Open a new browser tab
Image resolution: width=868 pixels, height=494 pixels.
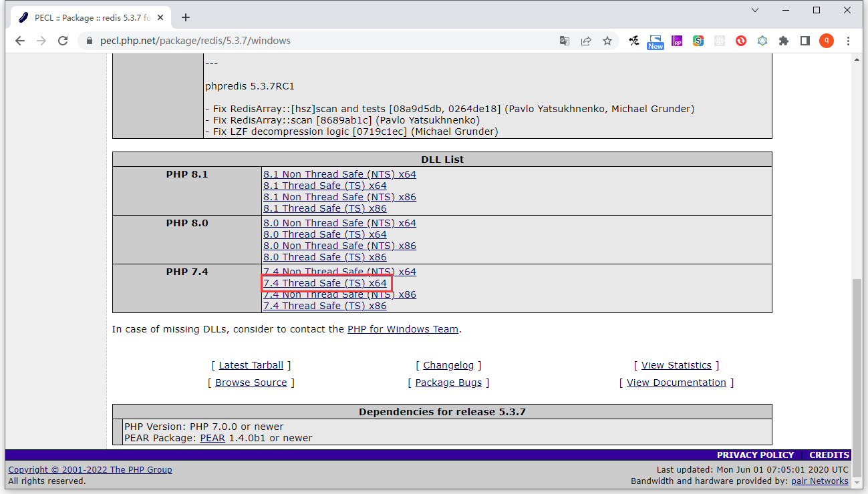point(186,17)
